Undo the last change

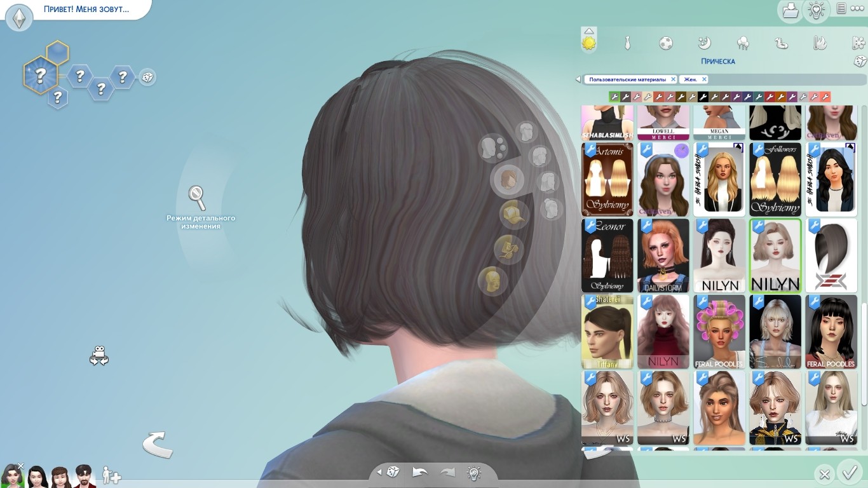420,472
